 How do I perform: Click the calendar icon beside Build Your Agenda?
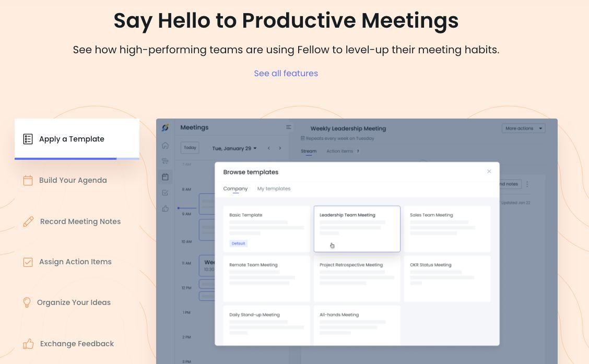pyautogui.click(x=28, y=180)
